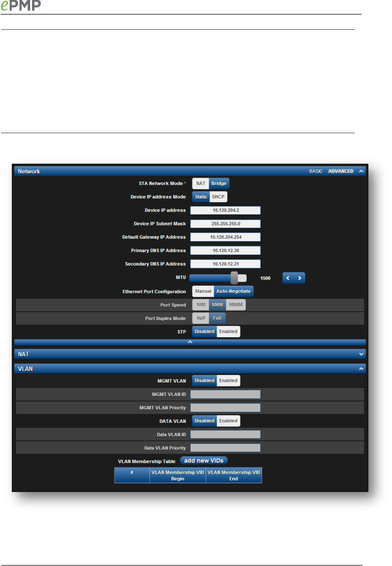392x566 pixels.
Task: Choose 10M port speed
Action: point(201,305)
